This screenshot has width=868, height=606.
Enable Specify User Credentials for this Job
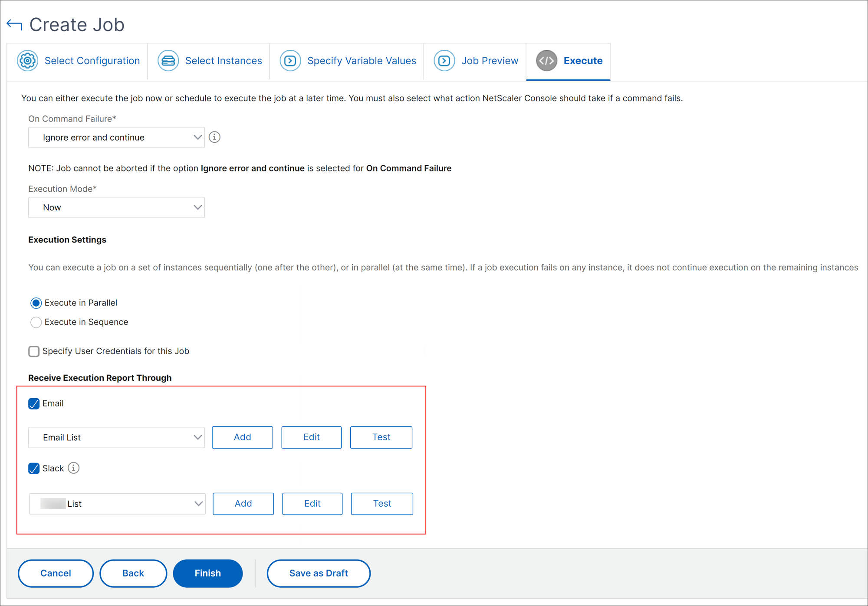(34, 351)
